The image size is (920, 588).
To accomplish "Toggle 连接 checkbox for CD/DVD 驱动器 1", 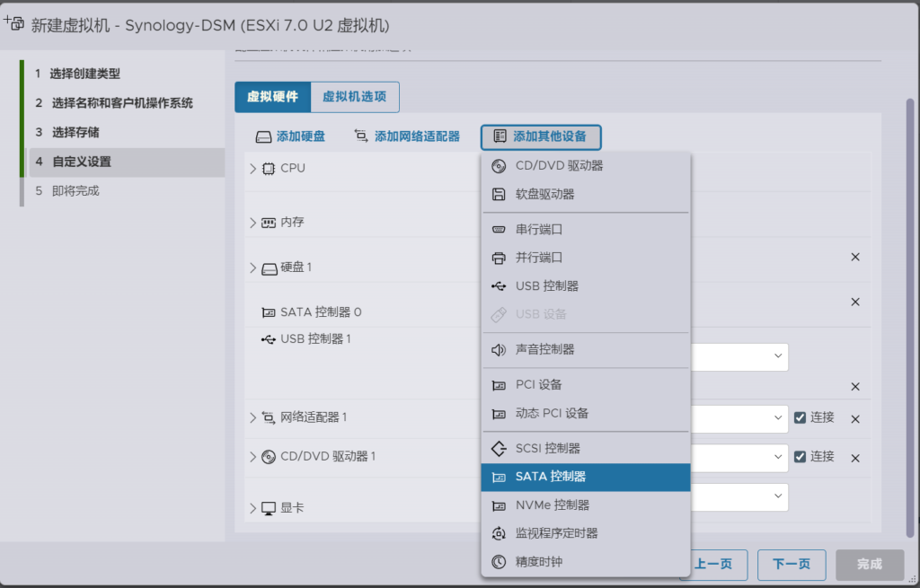I will point(800,457).
